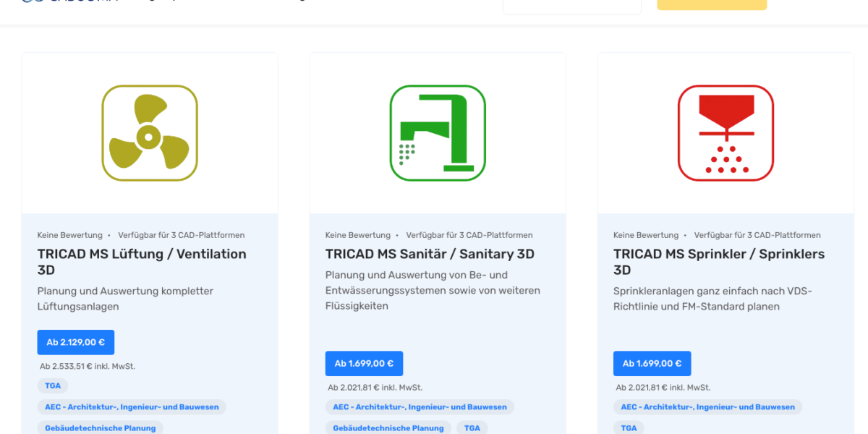Focus the white input field in the header
Viewport: 868px width, 434px height.
click(571, 6)
